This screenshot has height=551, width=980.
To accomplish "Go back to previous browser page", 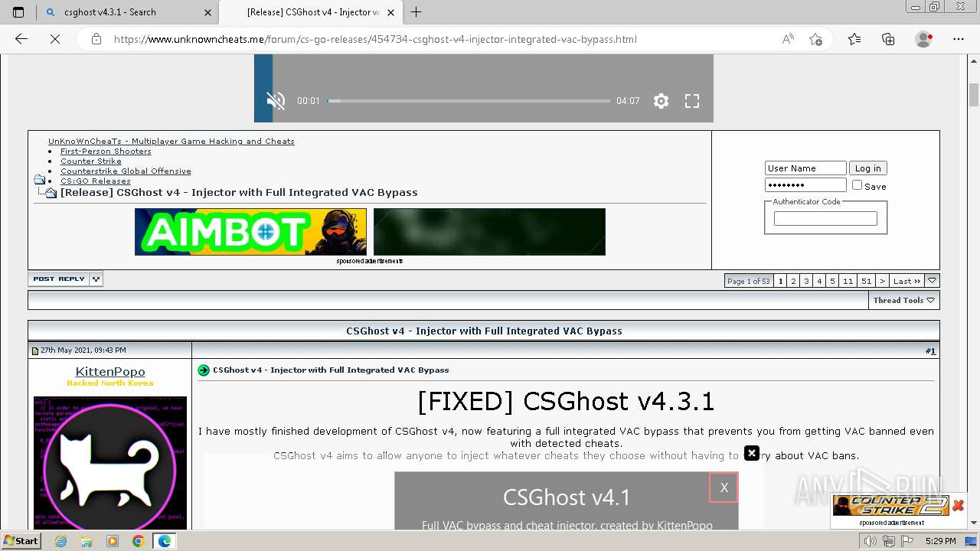I will click(21, 39).
